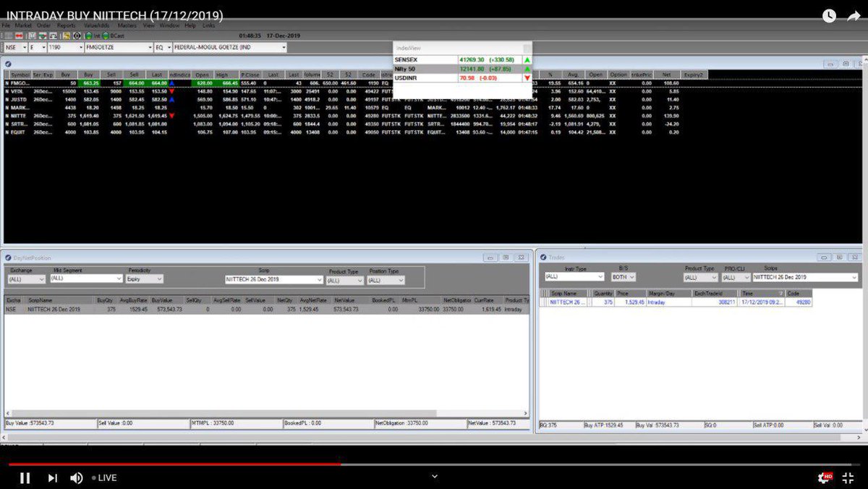Image resolution: width=868 pixels, height=489 pixels.
Task: Open the Position Type dropdown
Action: click(x=386, y=280)
